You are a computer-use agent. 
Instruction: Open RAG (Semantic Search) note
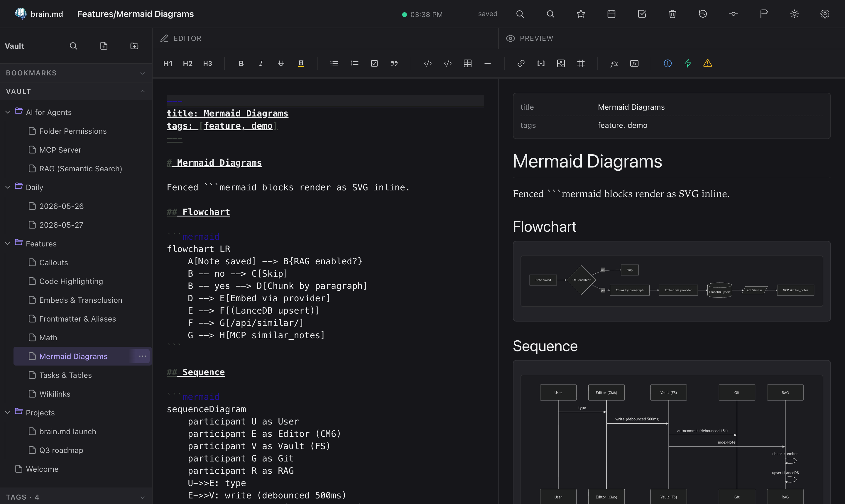(80, 168)
